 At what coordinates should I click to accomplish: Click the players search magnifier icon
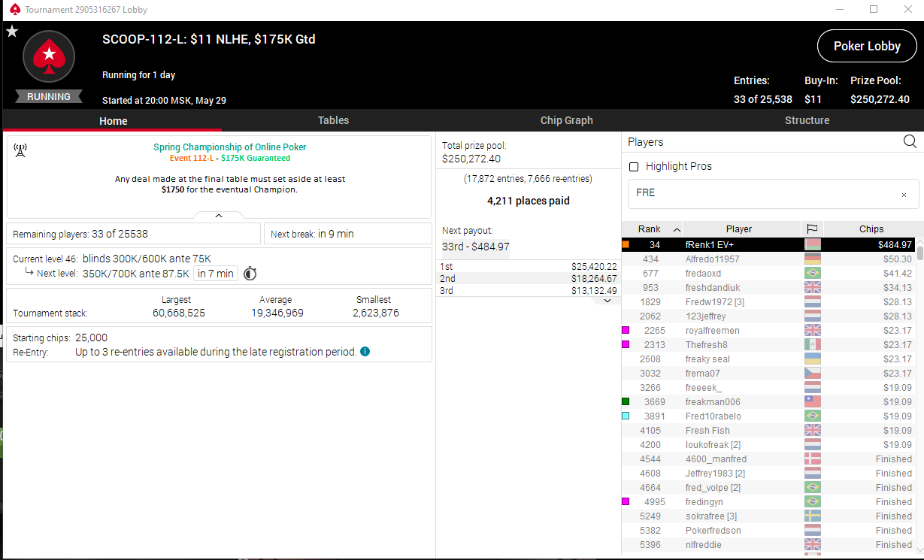[x=910, y=141]
